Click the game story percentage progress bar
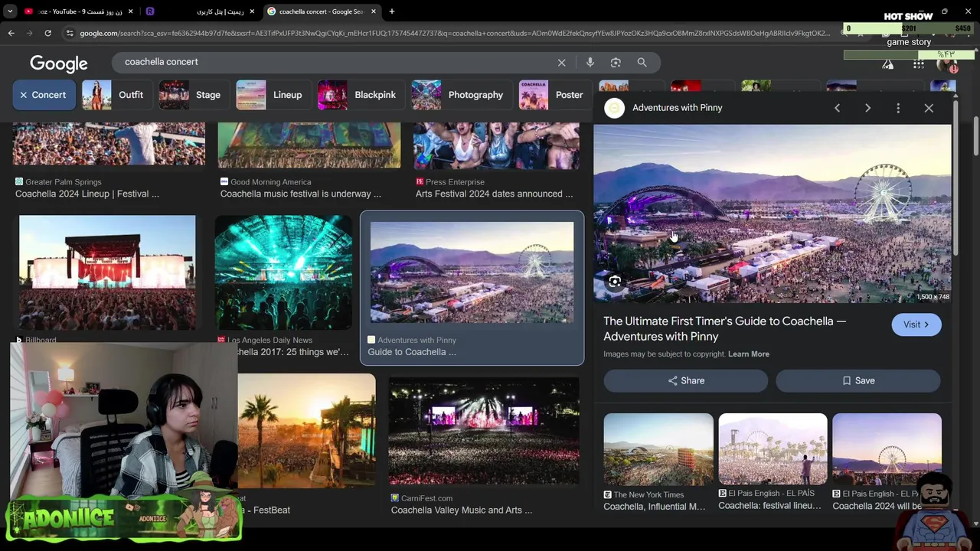 pyautogui.click(x=909, y=54)
